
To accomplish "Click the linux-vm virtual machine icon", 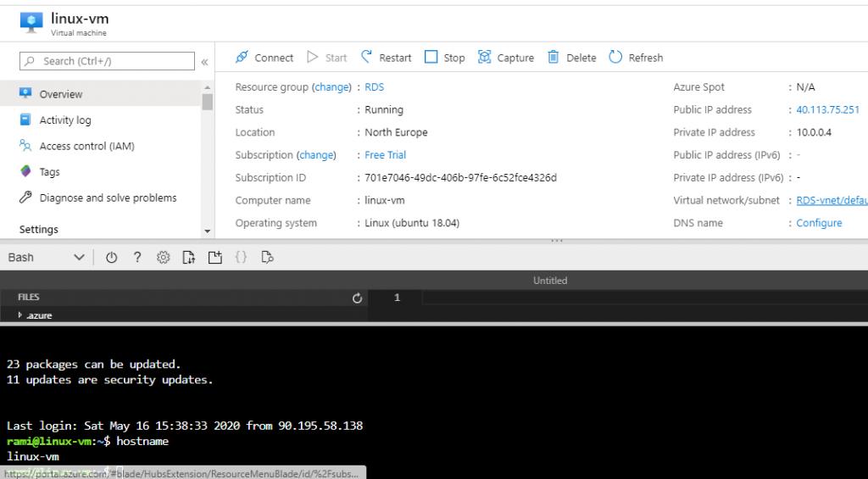I will pos(31,21).
